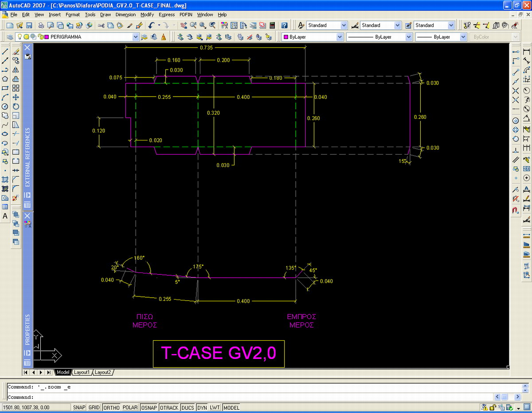The image size is (532, 413).
Task: Click the Plot (print) icon
Action: point(41,25)
